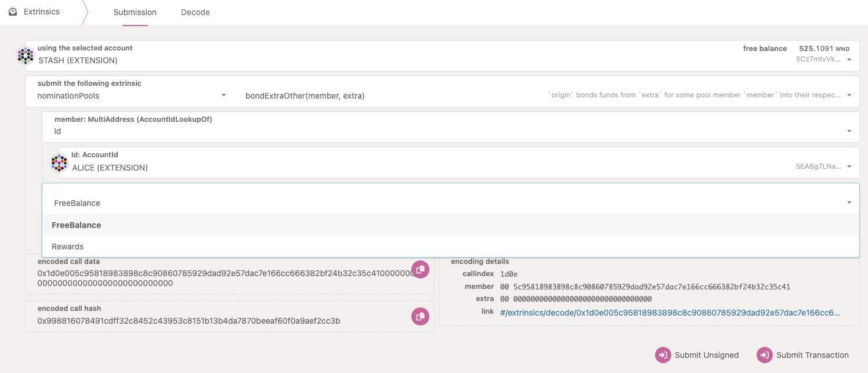Choose Rewards from the dropdown list
The height and width of the screenshot is (373, 868).
pyautogui.click(x=68, y=247)
